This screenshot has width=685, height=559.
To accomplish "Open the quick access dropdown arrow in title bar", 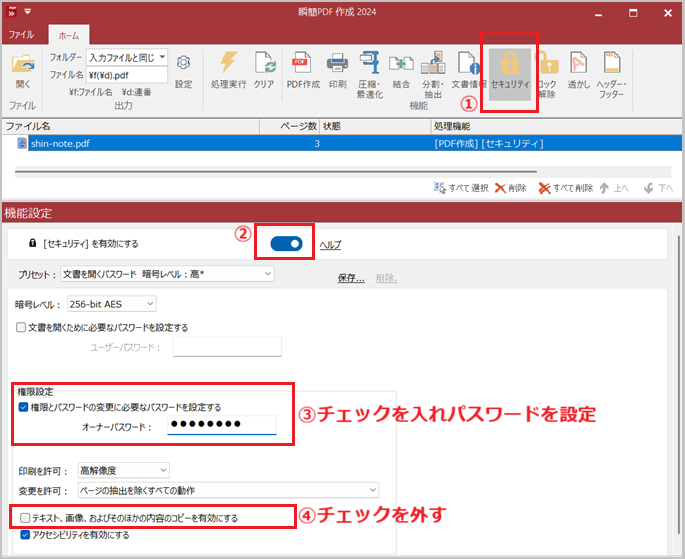I will (x=28, y=12).
